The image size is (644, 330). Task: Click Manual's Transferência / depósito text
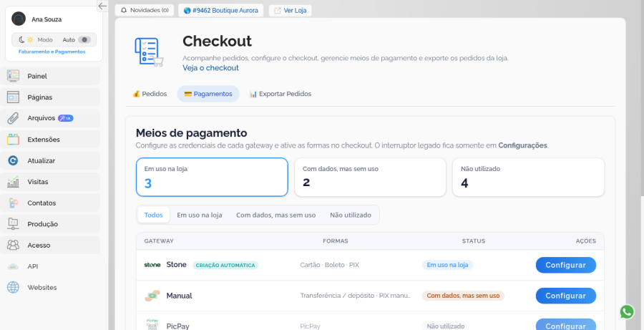click(x=356, y=296)
